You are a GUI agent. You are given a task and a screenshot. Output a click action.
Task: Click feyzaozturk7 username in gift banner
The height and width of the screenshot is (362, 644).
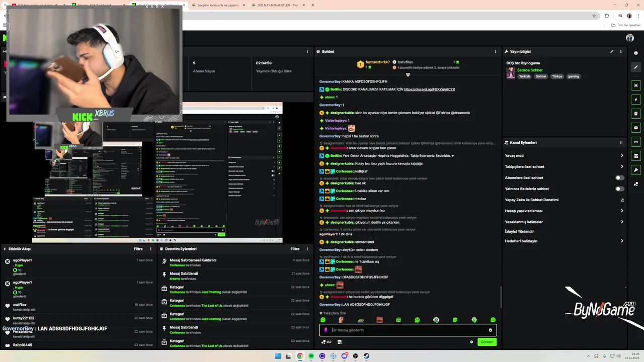[378, 62]
